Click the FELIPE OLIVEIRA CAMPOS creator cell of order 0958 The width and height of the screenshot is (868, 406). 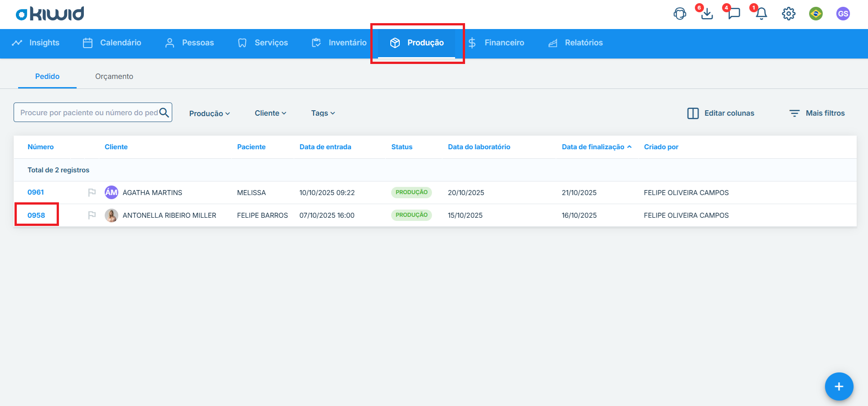point(686,215)
